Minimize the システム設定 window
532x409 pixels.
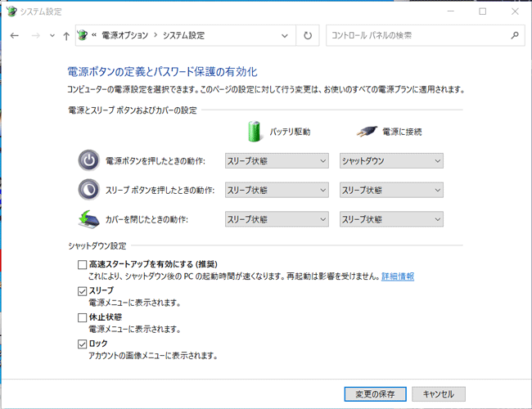pos(451,11)
